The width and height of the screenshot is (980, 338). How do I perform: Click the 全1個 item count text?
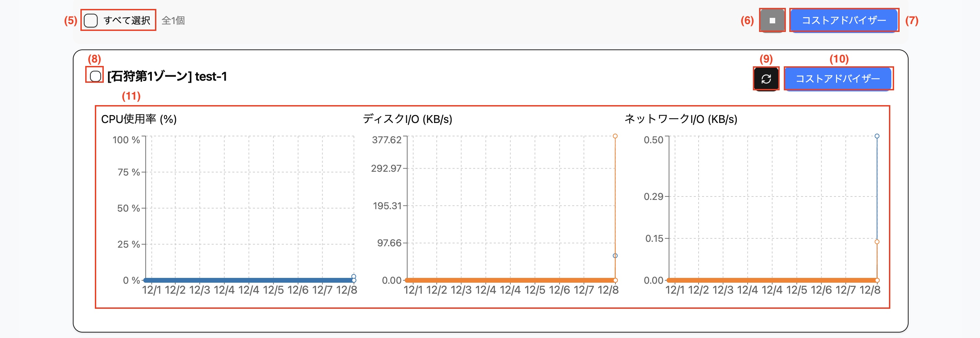(173, 21)
